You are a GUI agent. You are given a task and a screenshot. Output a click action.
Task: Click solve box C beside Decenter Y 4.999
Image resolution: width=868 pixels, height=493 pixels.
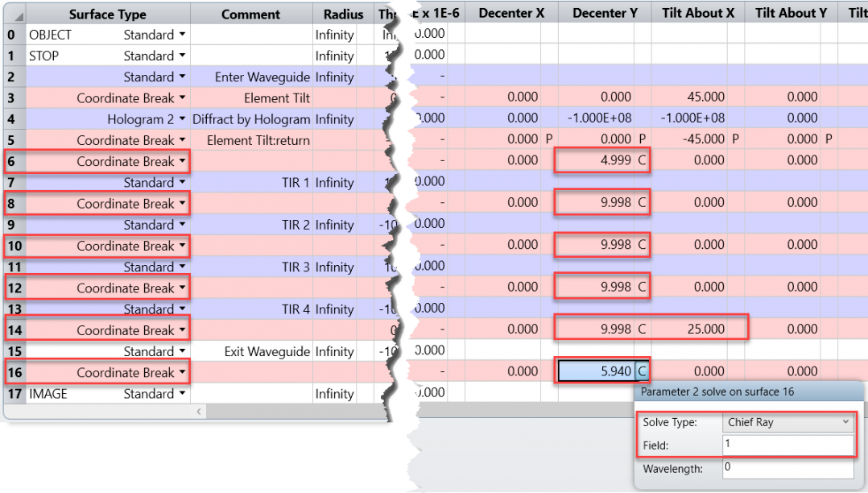click(x=642, y=161)
